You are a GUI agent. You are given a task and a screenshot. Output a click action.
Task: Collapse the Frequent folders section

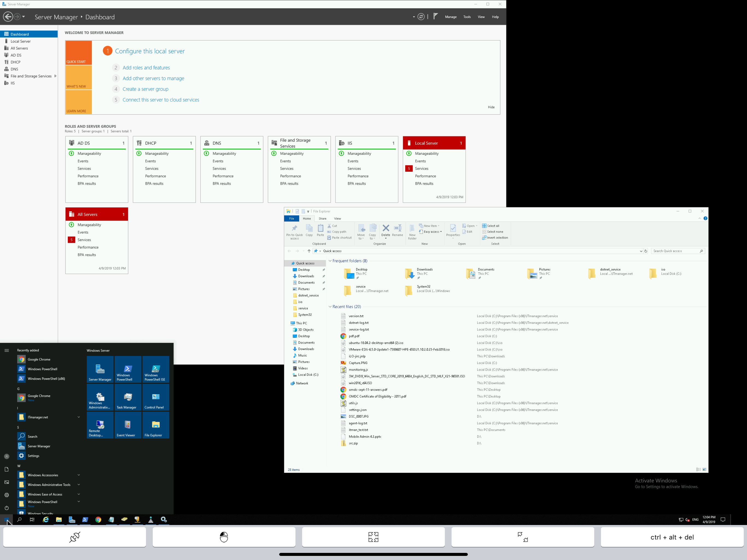[330, 261]
